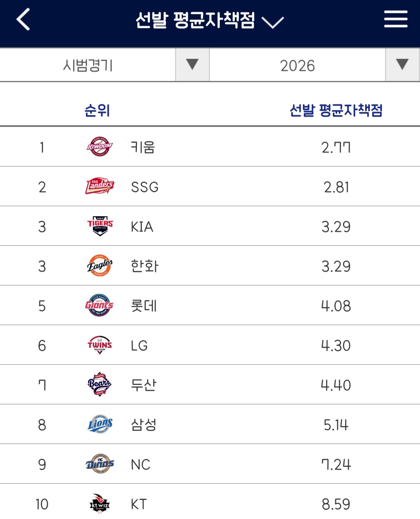
Task: Open the 2026 season dropdown arrow
Action: pyautogui.click(x=402, y=65)
